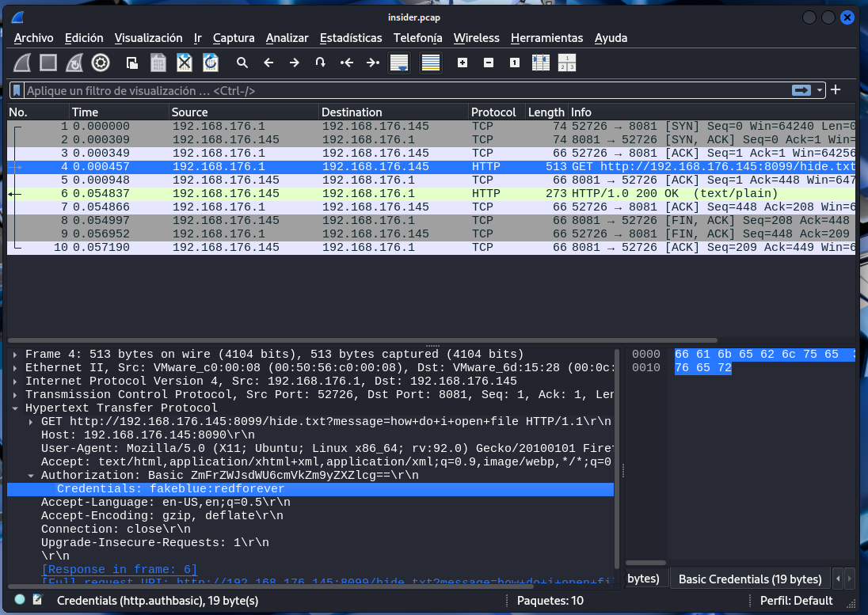Open the Analizar menu
Screen dimensions: 868x615
287,38
